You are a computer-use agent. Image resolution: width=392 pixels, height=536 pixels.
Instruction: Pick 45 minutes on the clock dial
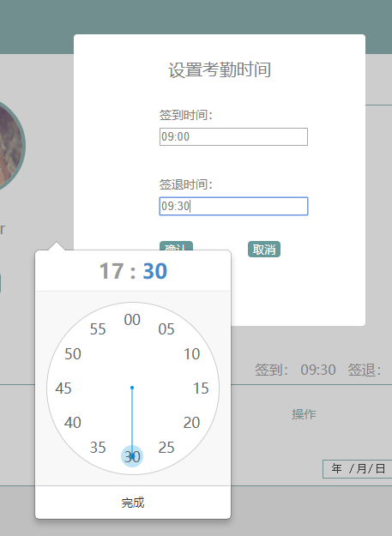63,388
